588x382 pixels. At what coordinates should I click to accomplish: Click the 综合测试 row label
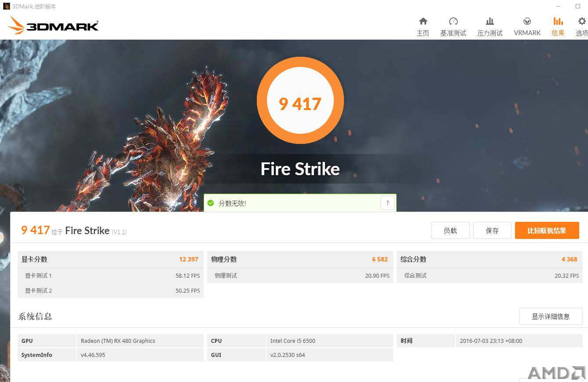point(416,276)
